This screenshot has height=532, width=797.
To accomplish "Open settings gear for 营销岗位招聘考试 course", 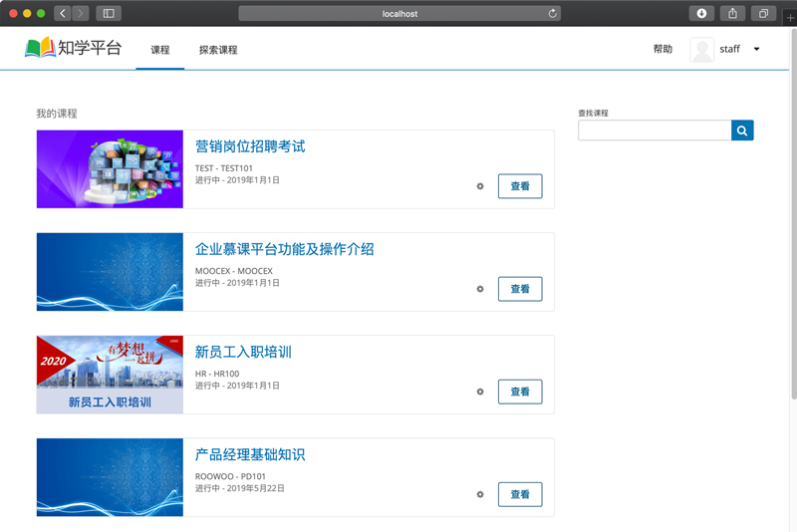I will tap(480, 186).
